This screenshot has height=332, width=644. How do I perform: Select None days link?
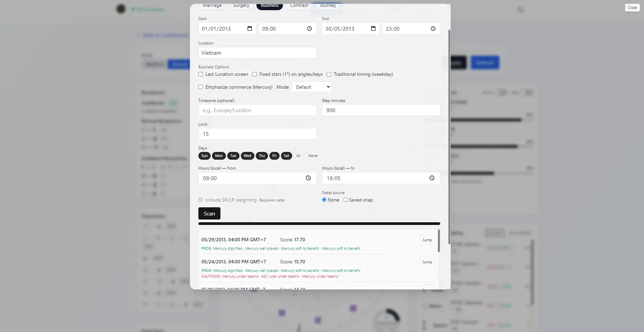[x=313, y=156]
